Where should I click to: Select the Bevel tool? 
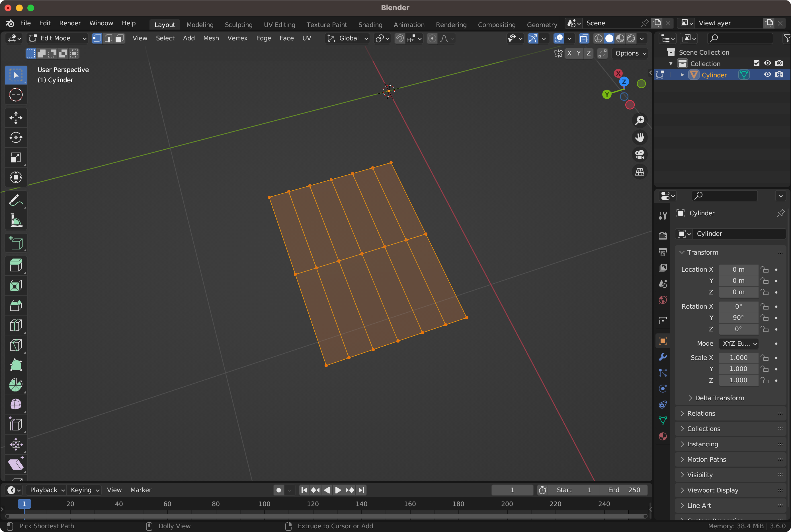(x=16, y=305)
